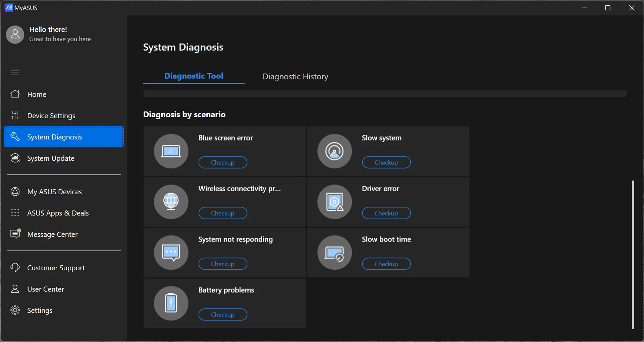The width and height of the screenshot is (644, 342).
Task: Open User Center in the sidebar
Action: [x=64, y=289]
